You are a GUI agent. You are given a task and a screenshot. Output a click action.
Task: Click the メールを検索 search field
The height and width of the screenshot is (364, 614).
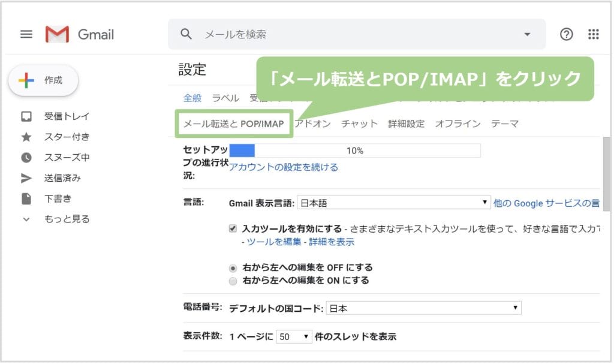click(x=357, y=34)
